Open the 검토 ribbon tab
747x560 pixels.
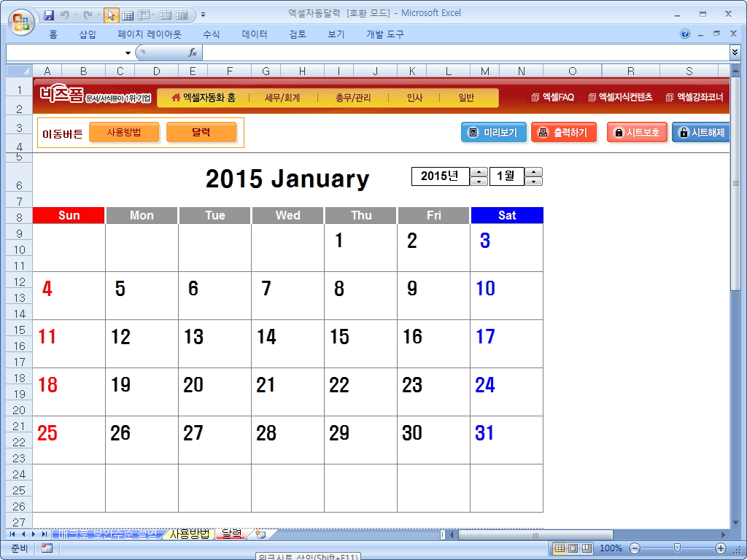[298, 34]
